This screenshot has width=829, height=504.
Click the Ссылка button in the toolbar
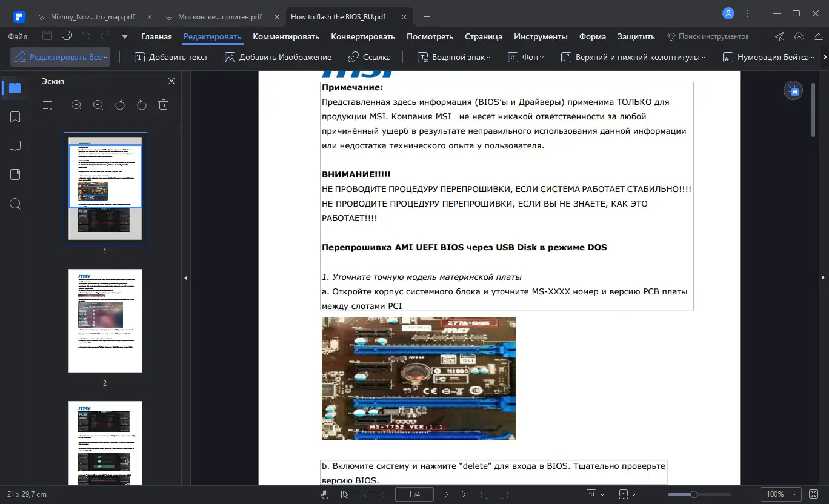[x=369, y=56]
